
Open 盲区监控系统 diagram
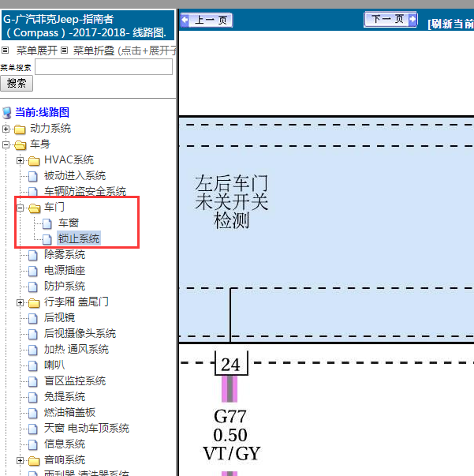75,381
